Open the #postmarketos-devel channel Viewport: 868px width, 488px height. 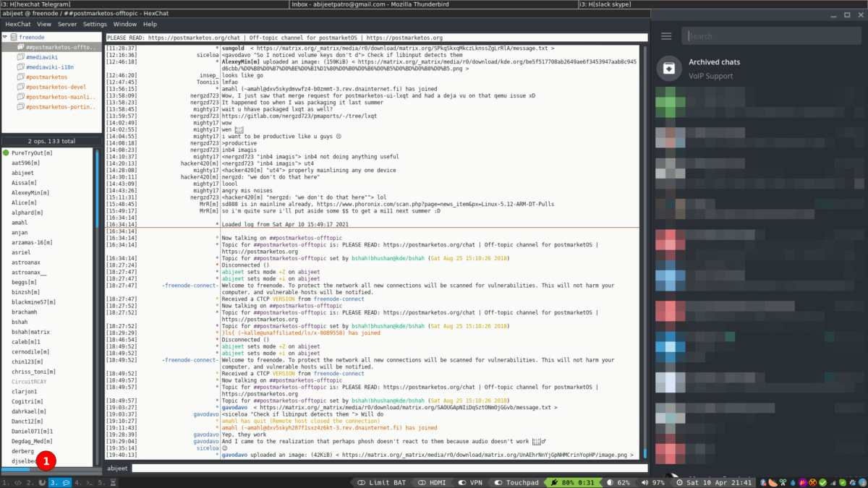(56, 87)
